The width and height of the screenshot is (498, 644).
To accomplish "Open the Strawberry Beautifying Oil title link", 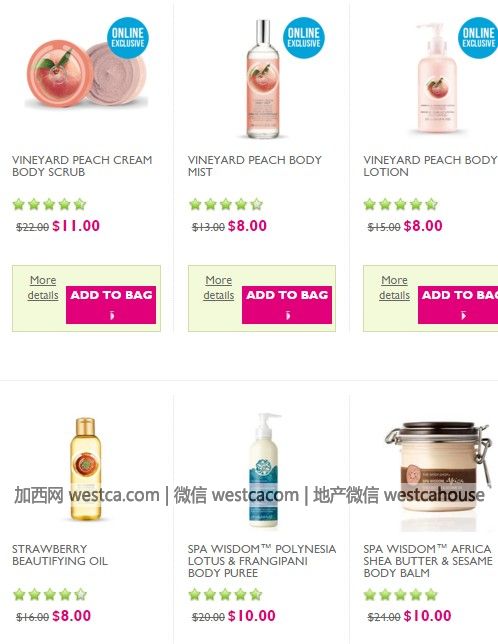I will 60,555.
